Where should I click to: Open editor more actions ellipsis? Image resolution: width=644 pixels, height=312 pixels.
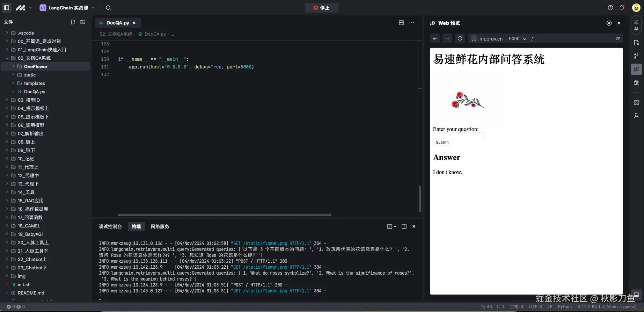tap(412, 23)
